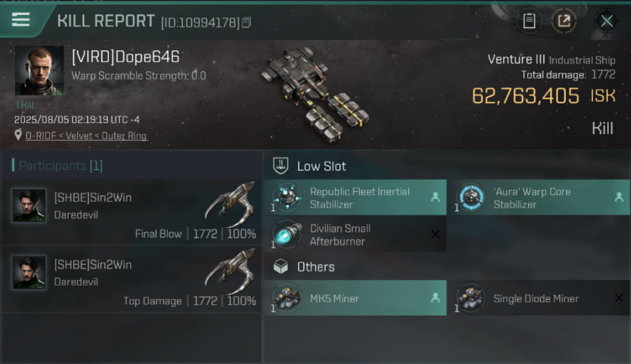Open Sin2Win Top Damage participant portrait
This screenshot has width=631, height=364.
pos(29,272)
